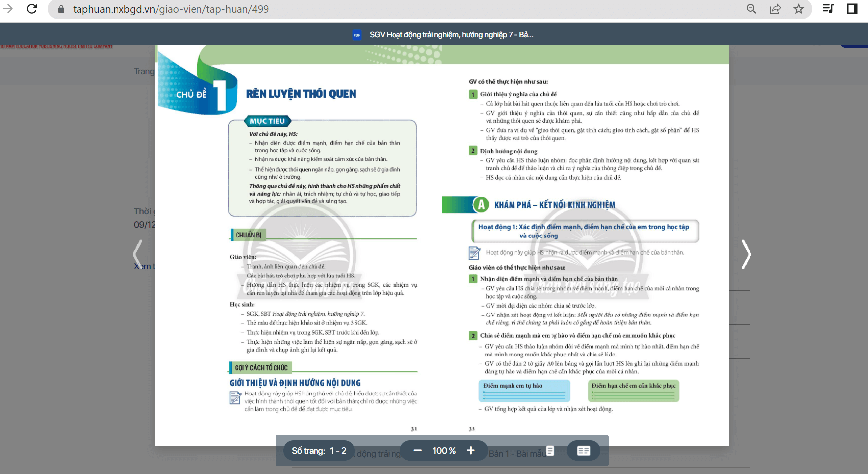Screen dimensions: 868x474
Task: Click the right PDF page 'Khám phá – Kết nối kinh nghiệm'
Action: click(x=585, y=245)
